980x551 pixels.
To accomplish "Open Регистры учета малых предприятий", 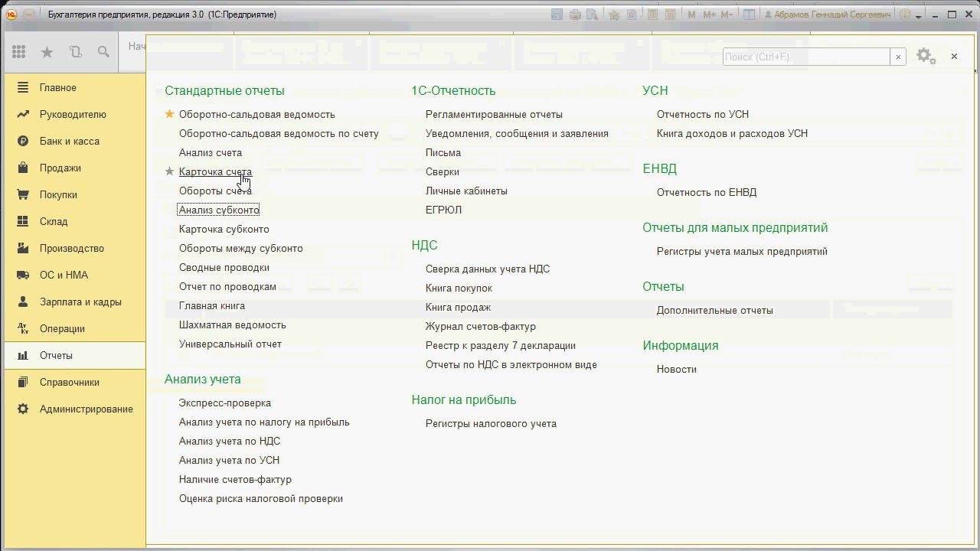I will pos(742,251).
